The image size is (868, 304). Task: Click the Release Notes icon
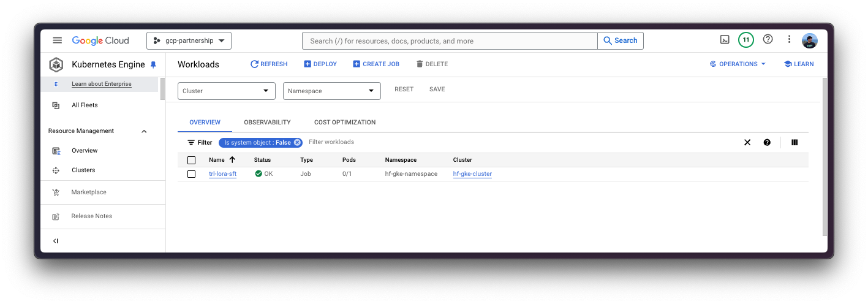click(x=56, y=216)
